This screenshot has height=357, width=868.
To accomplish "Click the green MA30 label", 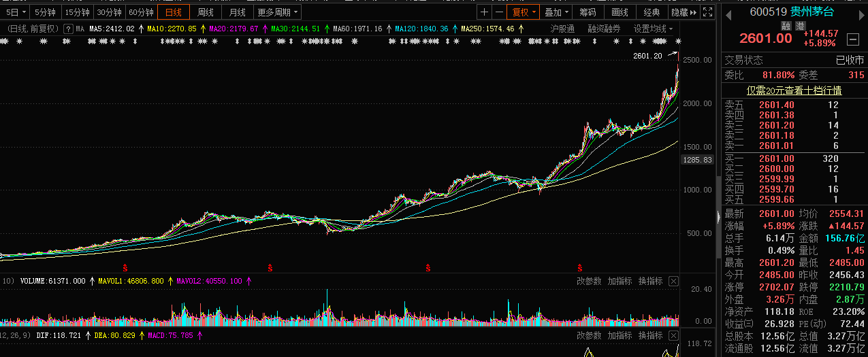I will [x=295, y=29].
